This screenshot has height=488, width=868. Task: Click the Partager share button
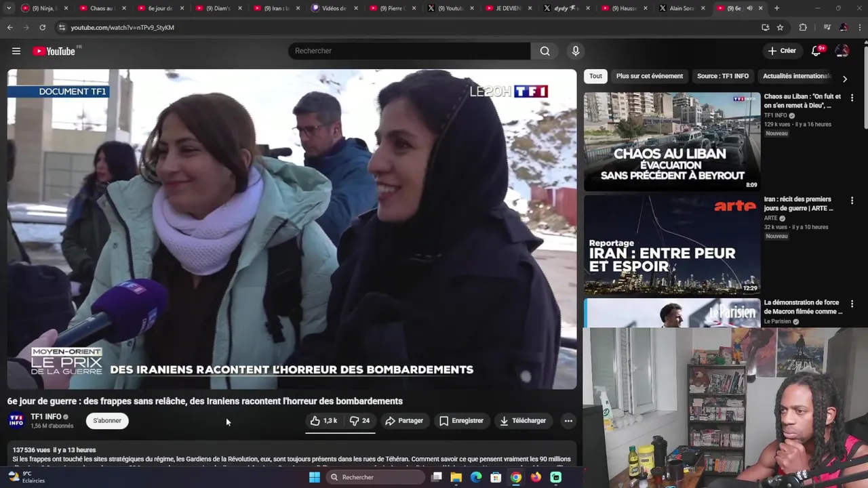[x=404, y=421]
